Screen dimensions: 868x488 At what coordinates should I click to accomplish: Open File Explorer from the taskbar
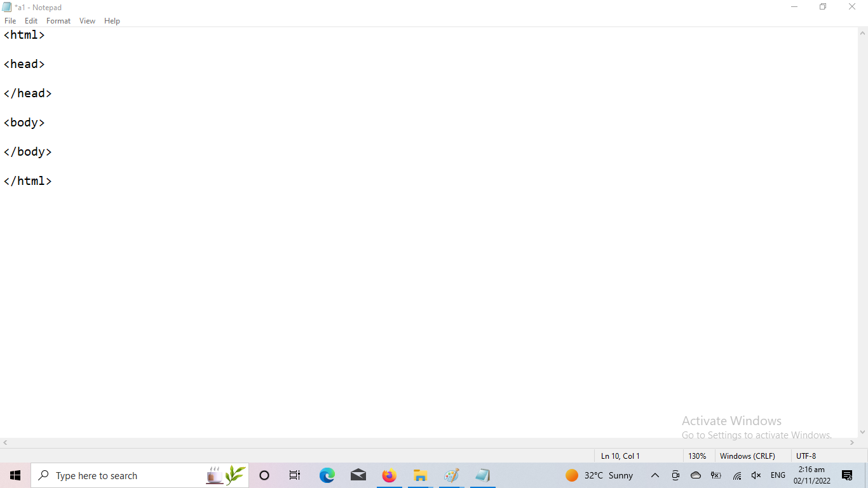click(420, 475)
